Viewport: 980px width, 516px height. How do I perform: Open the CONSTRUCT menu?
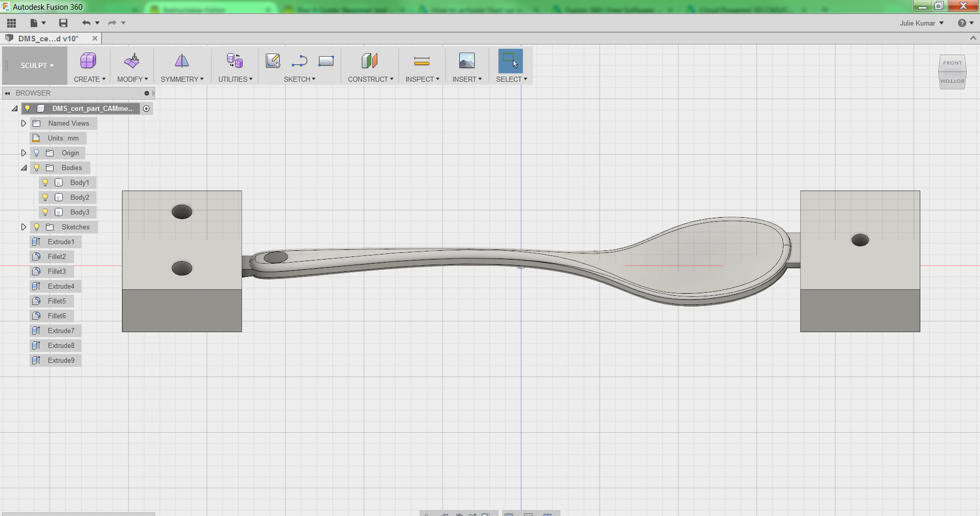coord(371,79)
